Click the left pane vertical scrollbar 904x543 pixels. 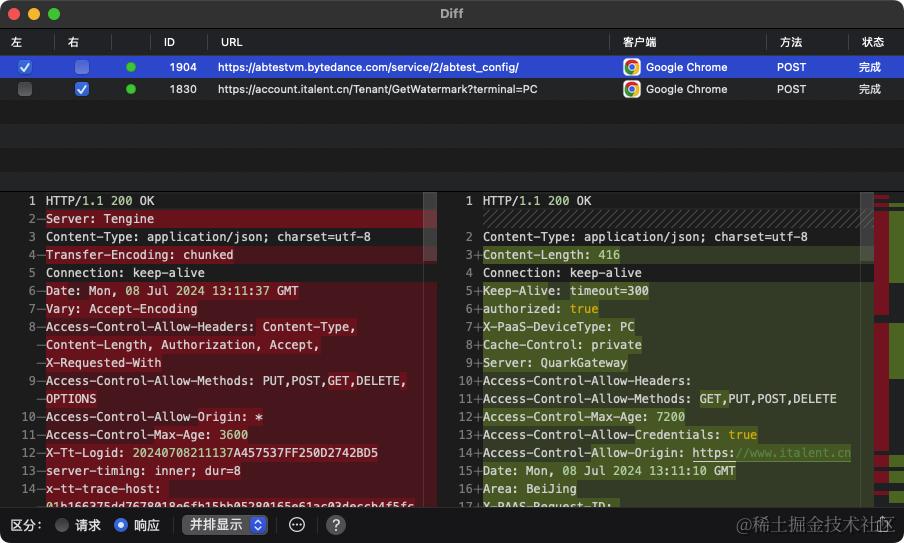430,228
